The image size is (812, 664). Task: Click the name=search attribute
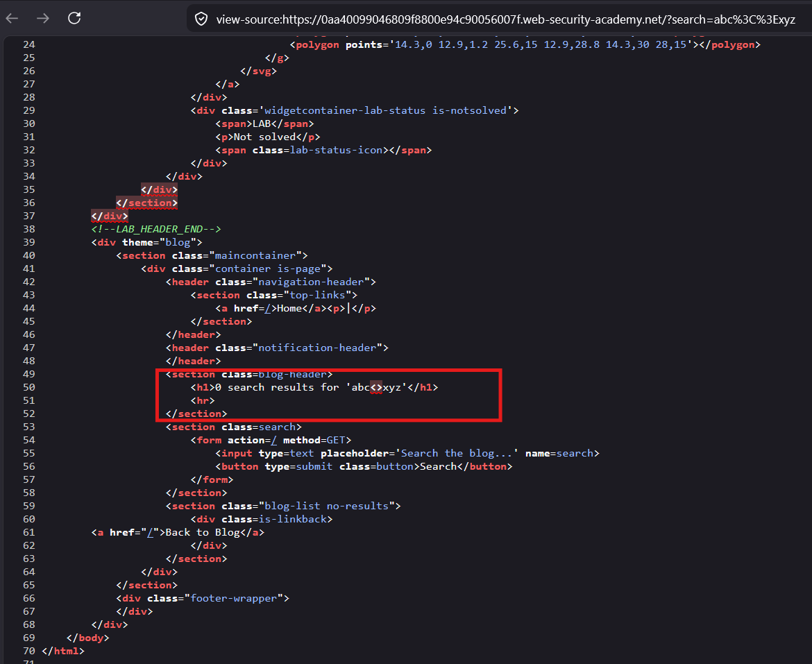[x=559, y=453]
